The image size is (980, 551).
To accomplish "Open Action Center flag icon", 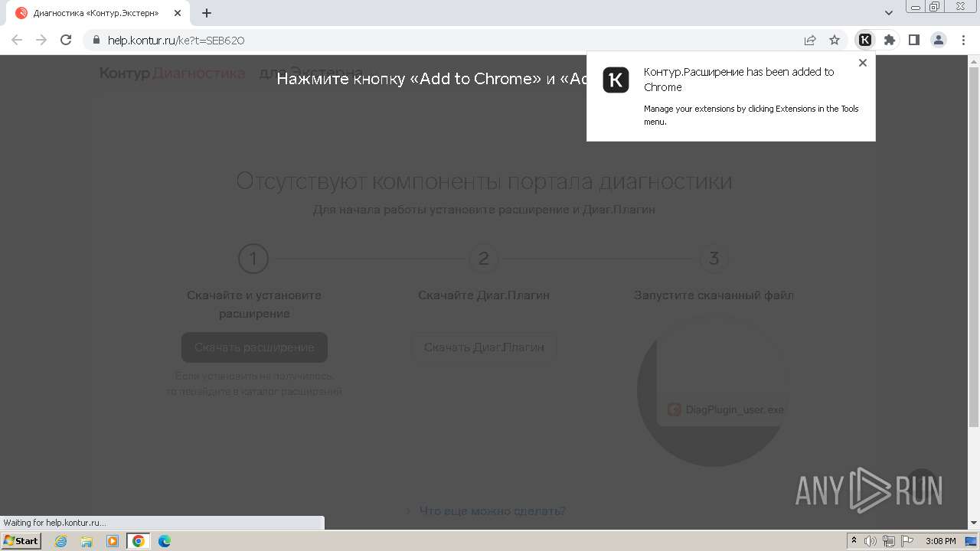I will pyautogui.click(x=906, y=541).
